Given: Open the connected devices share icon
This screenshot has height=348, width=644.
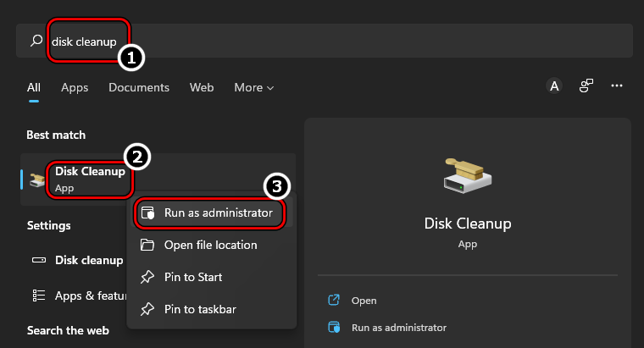Looking at the screenshot, I should [586, 86].
